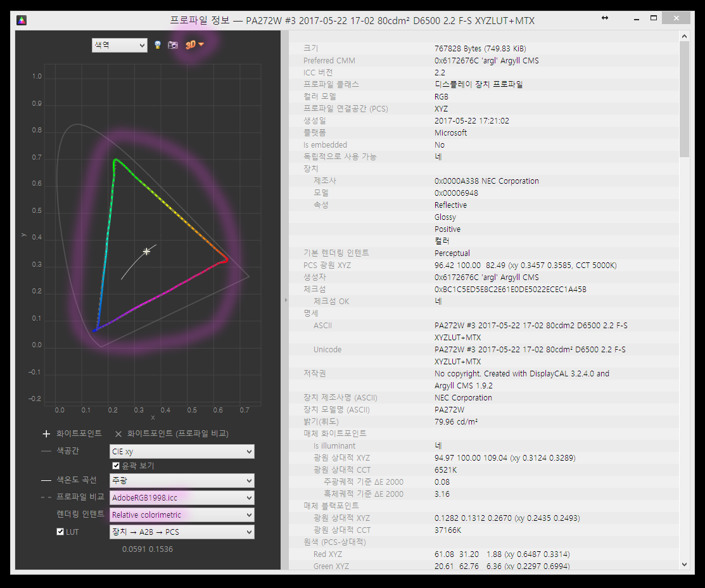Expand the 장치 → A2B → PCS dropdown
Viewport: 705px width, 588px height.
[x=182, y=532]
